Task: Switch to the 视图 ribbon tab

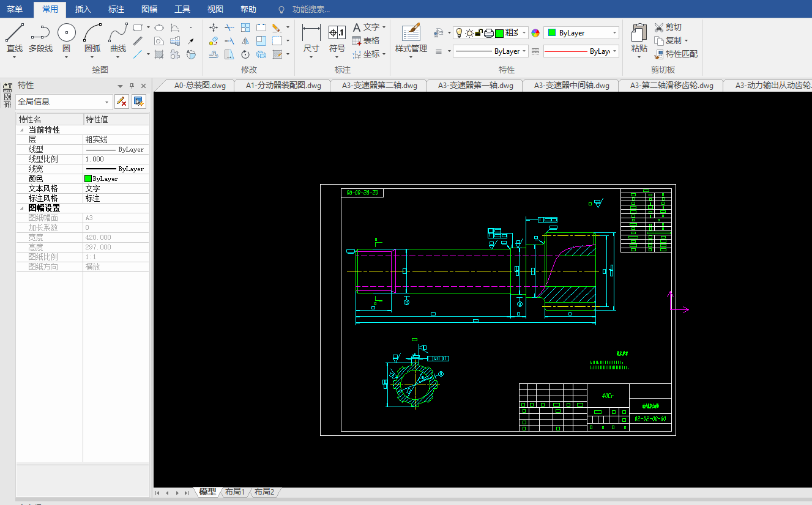Action: click(215, 9)
